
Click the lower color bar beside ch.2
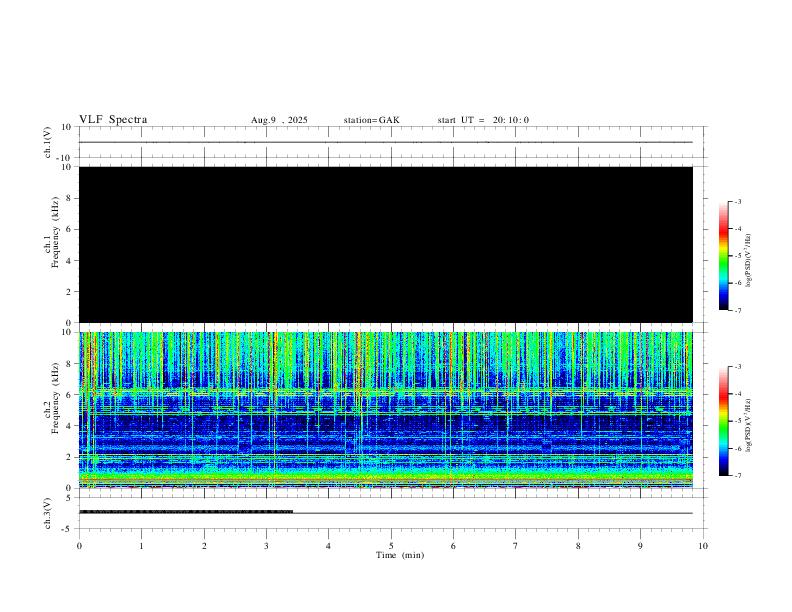(x=724, y=421)
